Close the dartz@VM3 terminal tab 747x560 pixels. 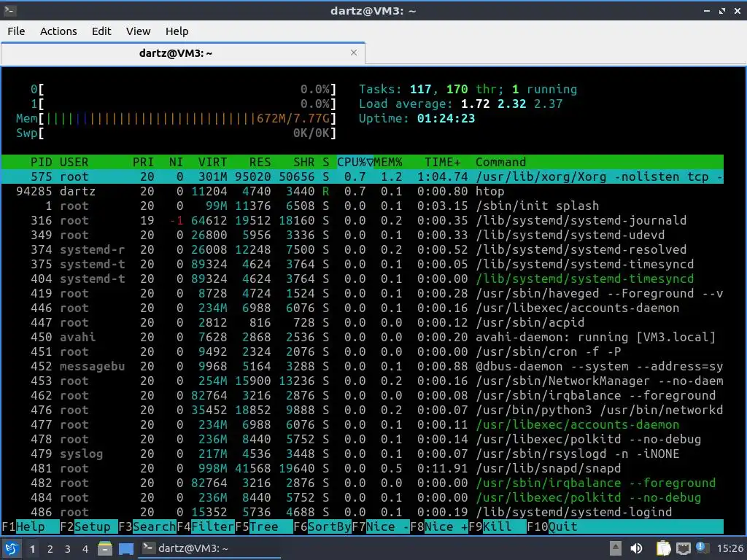(x=354, y=52)
